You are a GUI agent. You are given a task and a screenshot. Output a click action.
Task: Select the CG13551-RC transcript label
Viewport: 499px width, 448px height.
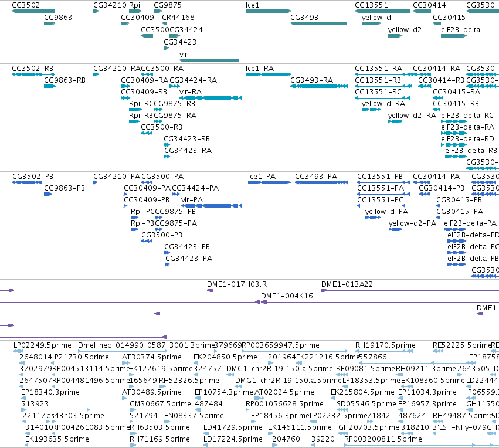click(x=378, y=92)
